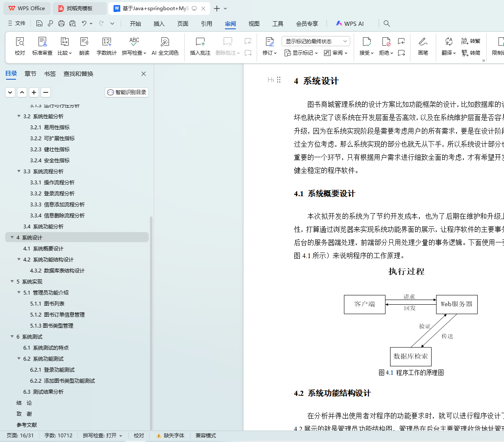The height and width of the screenshot is (442, 504).
Task: Click the outline pane vertical scrollbar
Action: pos(151,323)
